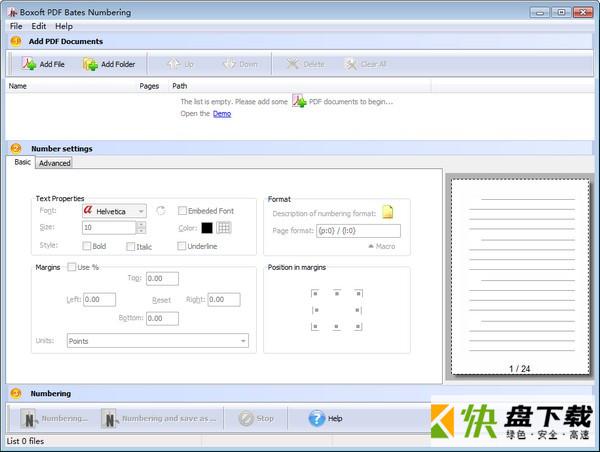This screenshot has width=600, height=452.
Task: Click the Page format input field
Action: [x=358, y=231]
